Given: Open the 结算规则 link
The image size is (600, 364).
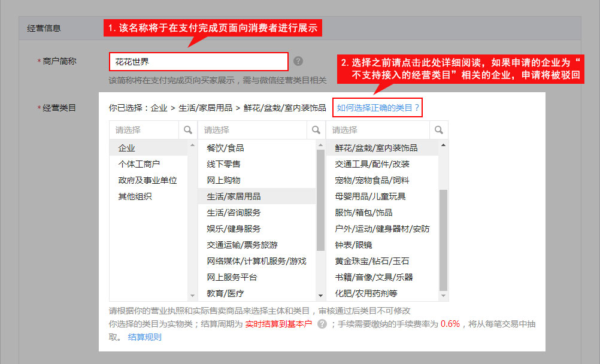Looking at the screenshot, I should pos(144,337).
